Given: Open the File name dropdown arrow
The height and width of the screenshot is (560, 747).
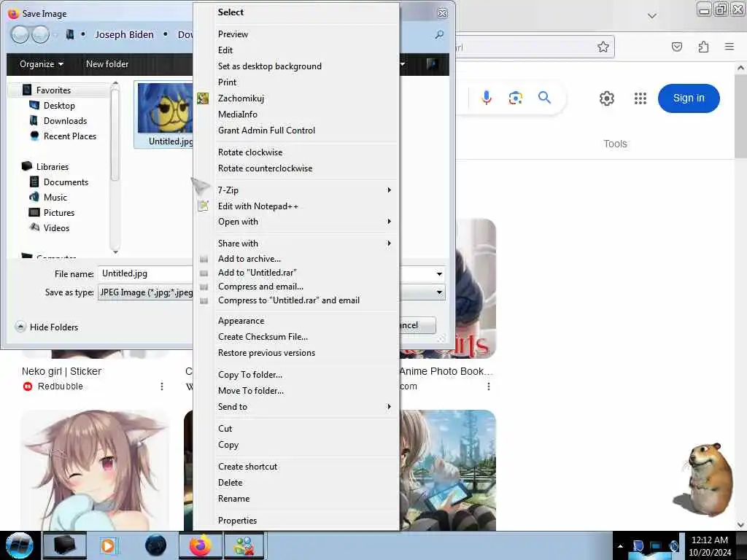Looking at the screenshot, I should pos(439,274).
